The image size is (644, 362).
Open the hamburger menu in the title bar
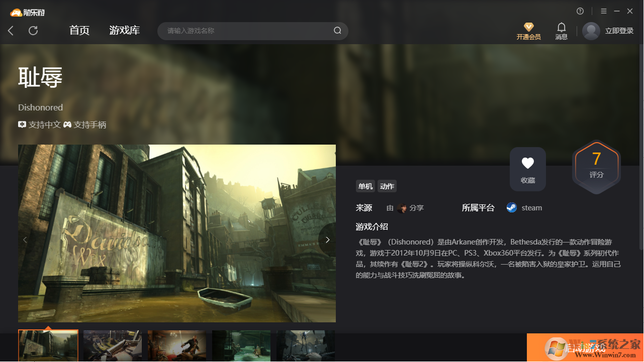(603, 11)
